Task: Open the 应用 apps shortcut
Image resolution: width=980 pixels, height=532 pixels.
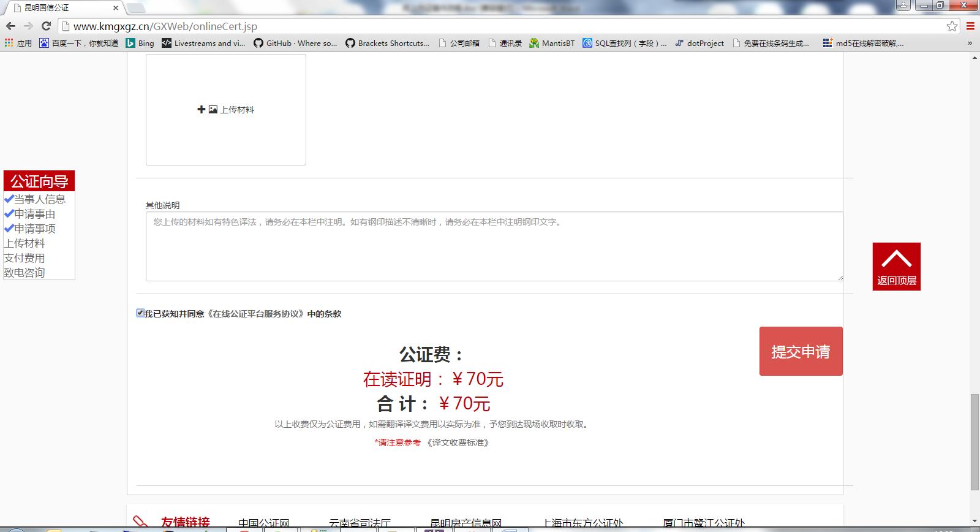Action: coord(18,43)
